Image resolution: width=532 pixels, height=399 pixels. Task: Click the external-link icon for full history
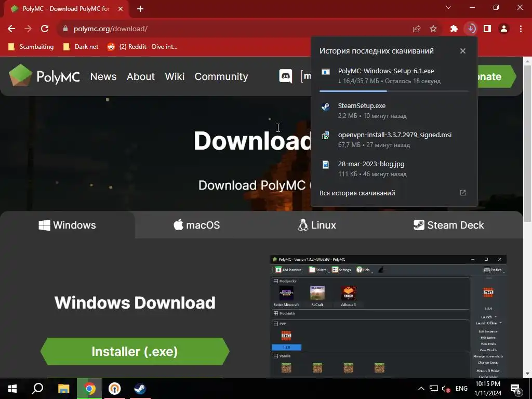(463, 193)
